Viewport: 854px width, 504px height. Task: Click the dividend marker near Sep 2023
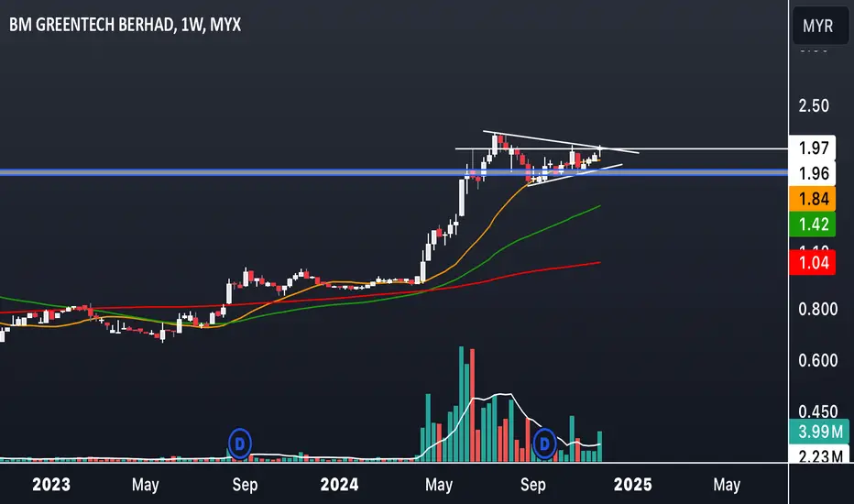[240, 444]
